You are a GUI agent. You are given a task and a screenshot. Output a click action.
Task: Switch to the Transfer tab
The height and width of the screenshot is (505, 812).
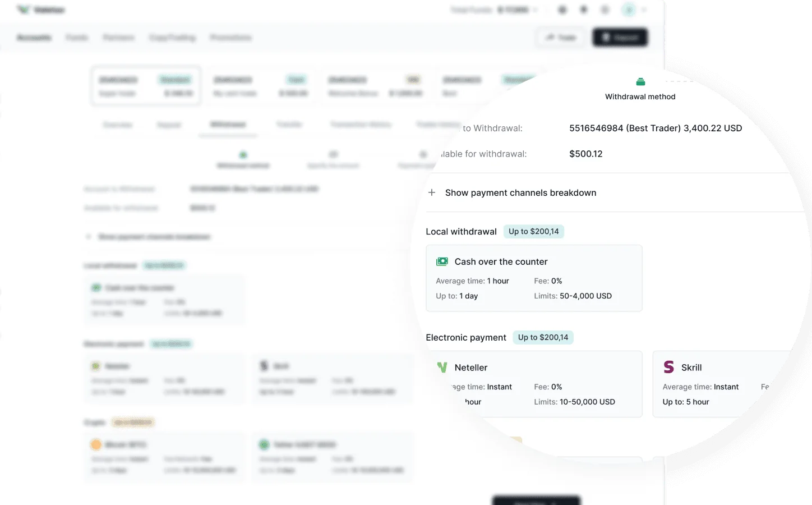[289, 124]
